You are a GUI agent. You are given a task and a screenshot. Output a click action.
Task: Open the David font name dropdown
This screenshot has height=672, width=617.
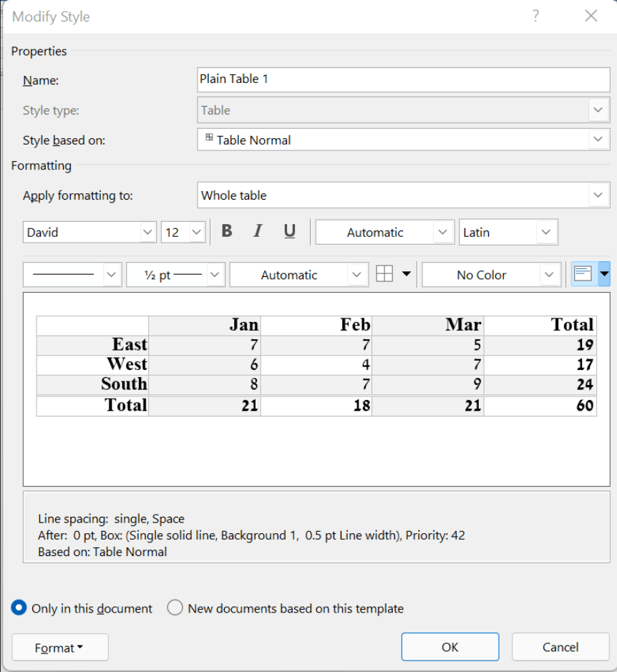click(147, 233)
